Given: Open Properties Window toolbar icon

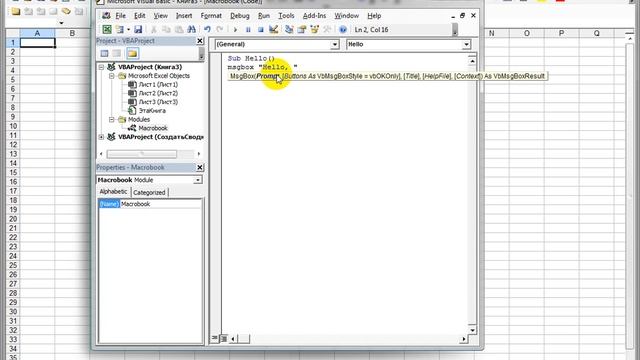Looking at the screenshot, I should pyautogui.click(x=302, y=29).
